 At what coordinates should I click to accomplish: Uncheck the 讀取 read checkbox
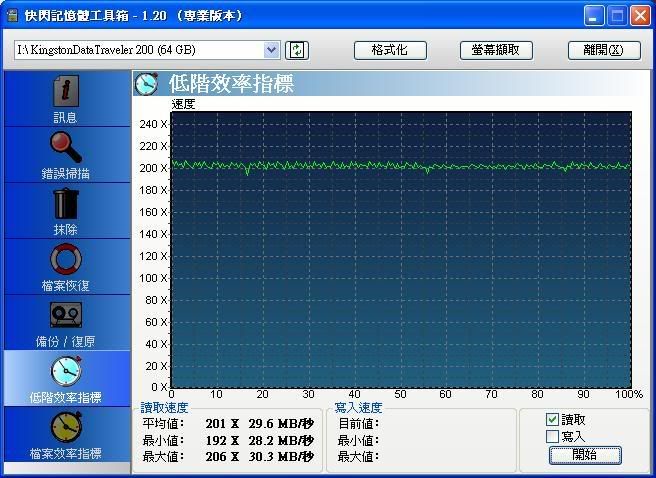552,419
